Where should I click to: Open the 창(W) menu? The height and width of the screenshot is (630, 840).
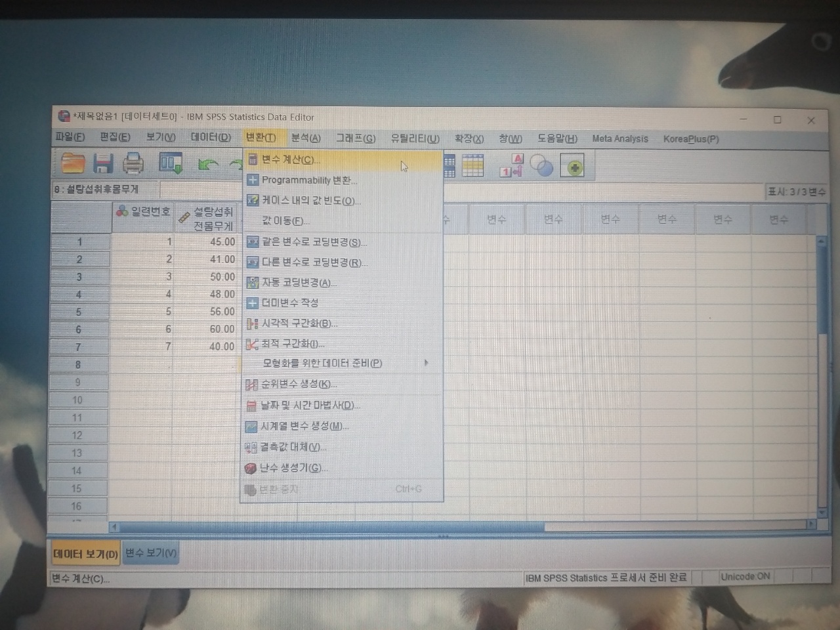511,138
